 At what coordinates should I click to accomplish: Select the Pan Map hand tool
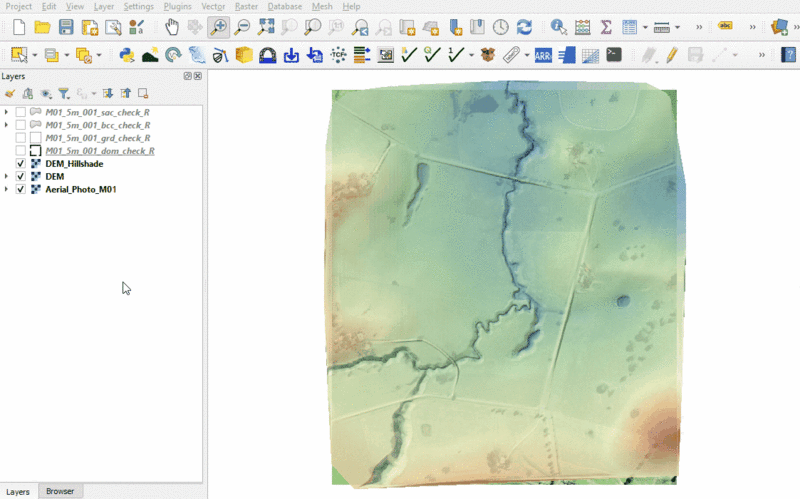pos(172,27)
